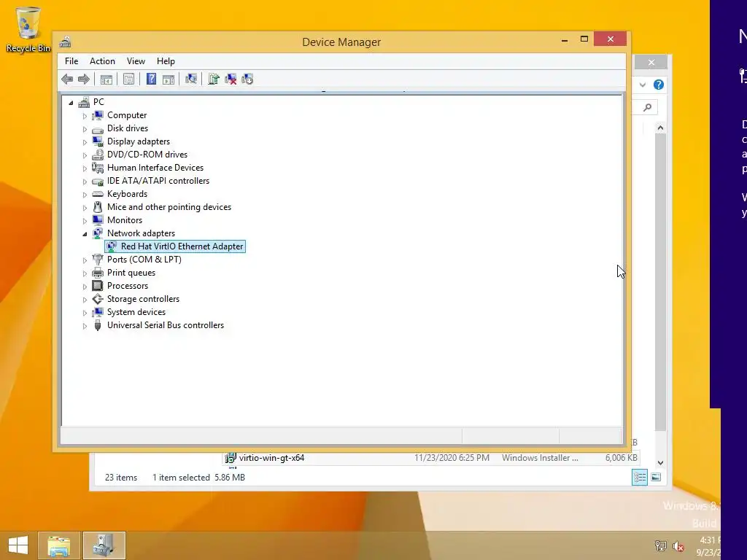747x560 pixels.
Task: Click the Explorer scrollbar up arrow
Action: 660,128
